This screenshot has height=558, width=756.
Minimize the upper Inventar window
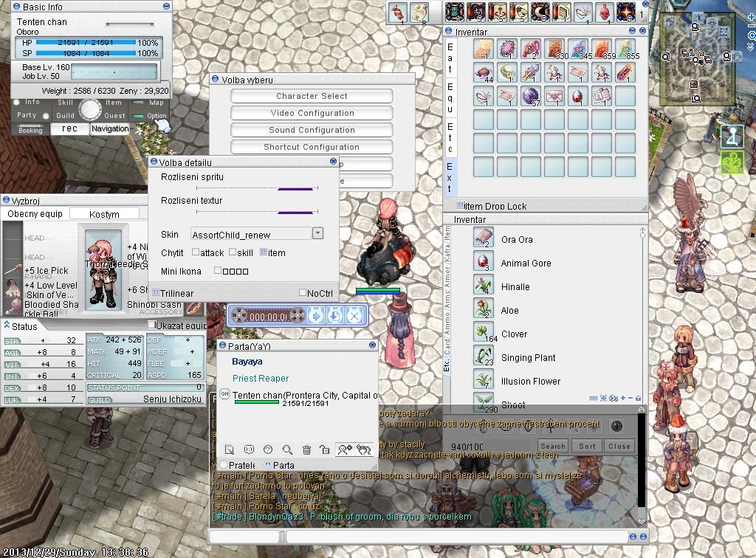(632, 31)
